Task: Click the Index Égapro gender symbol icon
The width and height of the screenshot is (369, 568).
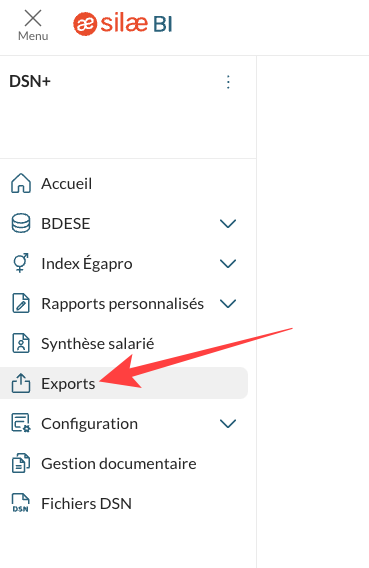Action: click(x=21, y=263)
